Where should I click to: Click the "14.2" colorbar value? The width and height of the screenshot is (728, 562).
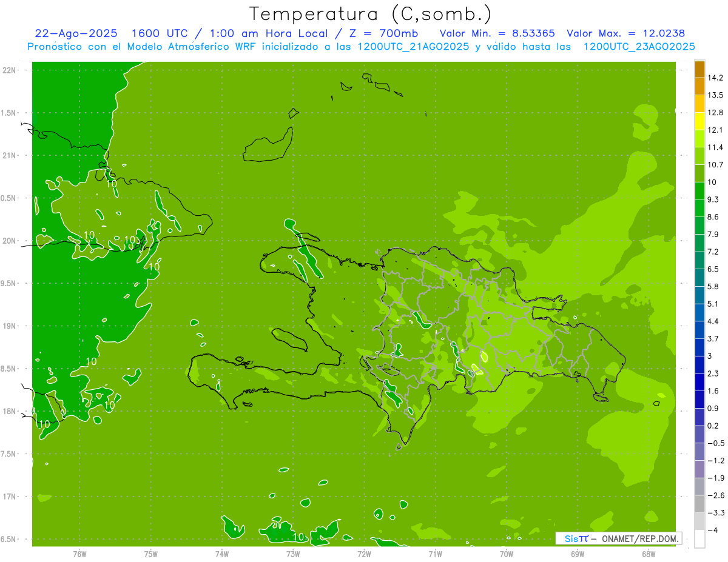click(715, 78)
